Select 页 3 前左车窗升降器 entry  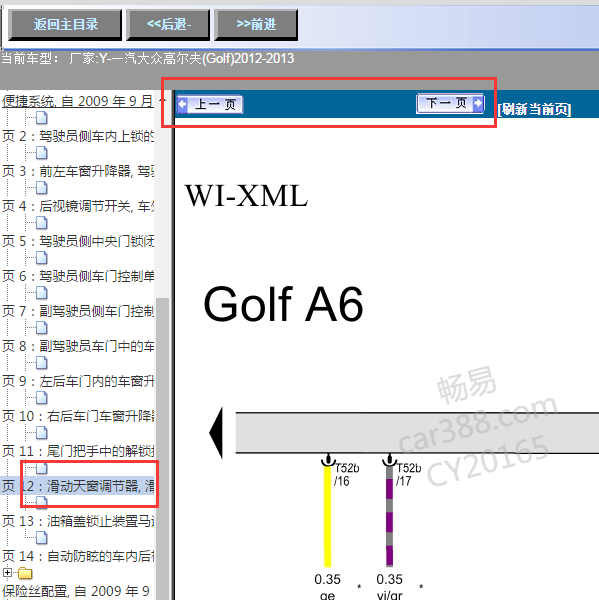point(78,171)
